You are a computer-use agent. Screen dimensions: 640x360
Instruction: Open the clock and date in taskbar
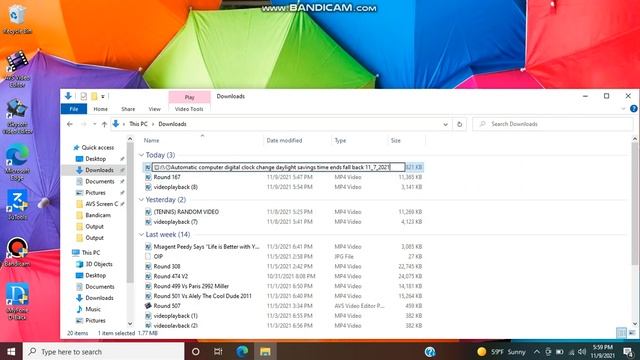click(x=602, y=351)
